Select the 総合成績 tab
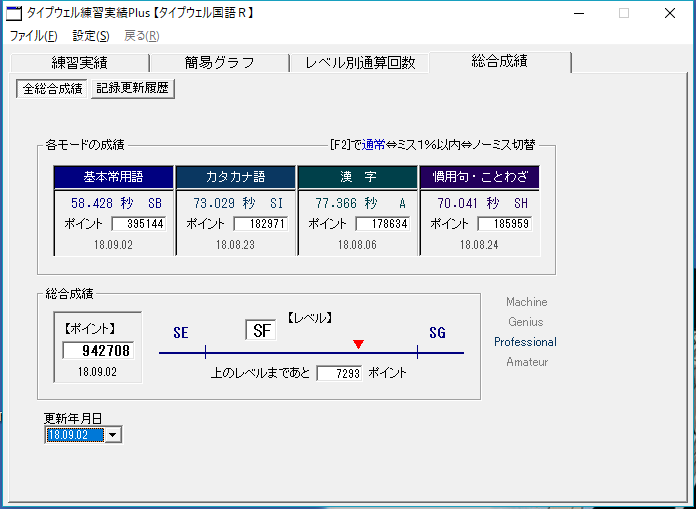696x509 pixels. (x=499, y=62)
